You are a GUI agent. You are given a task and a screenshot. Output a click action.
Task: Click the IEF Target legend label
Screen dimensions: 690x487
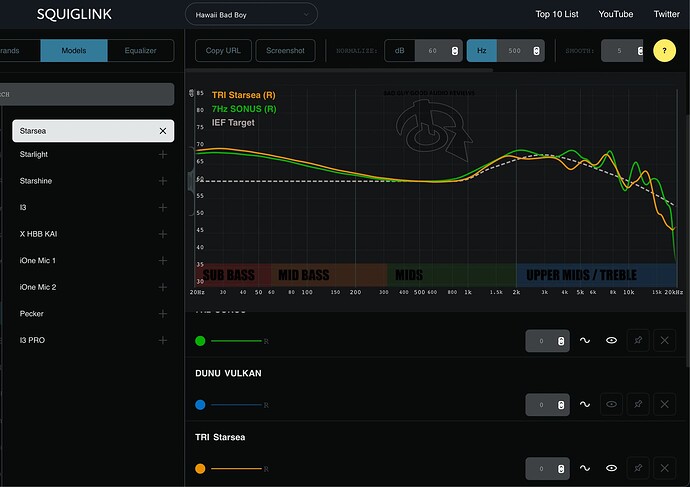coord(233,123)
